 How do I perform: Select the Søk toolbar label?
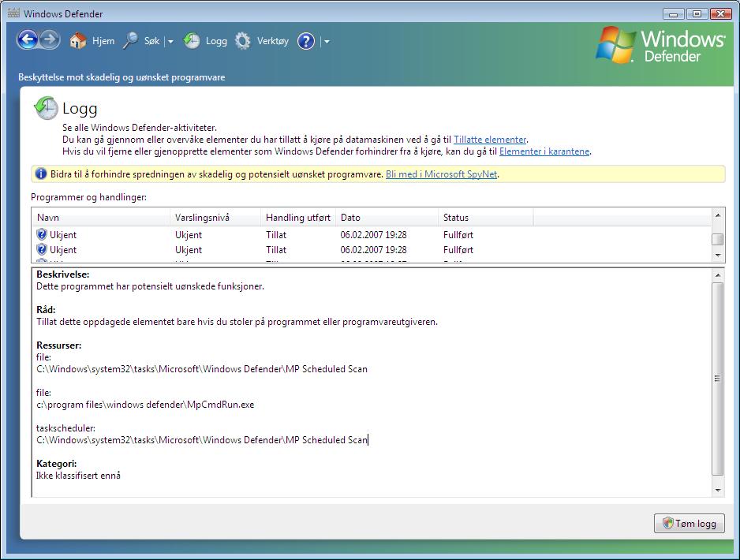pyautogui.click(x=152, y=41)
